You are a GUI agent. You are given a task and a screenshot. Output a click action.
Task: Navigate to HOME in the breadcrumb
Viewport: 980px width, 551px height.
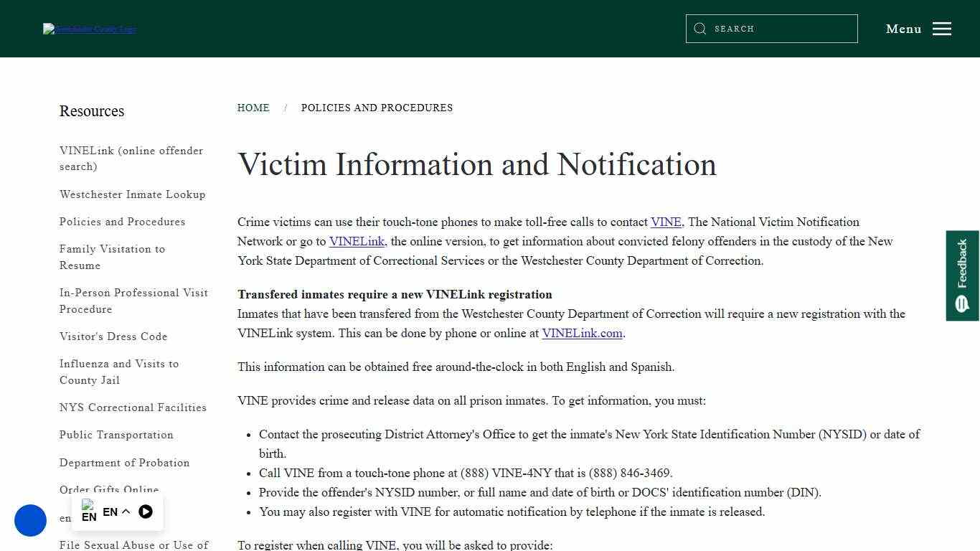253,108
